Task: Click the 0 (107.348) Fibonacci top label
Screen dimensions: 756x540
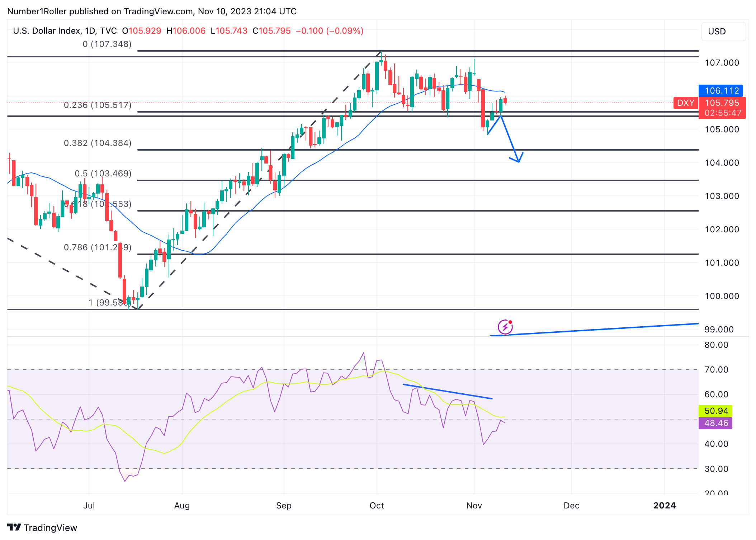Action: (107, 44)
